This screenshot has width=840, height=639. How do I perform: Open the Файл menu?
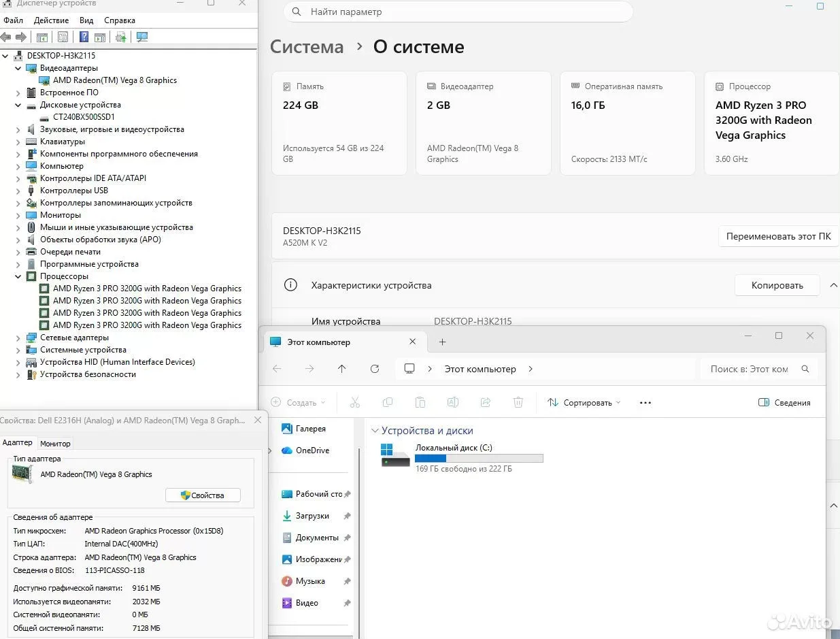[14, 20]
